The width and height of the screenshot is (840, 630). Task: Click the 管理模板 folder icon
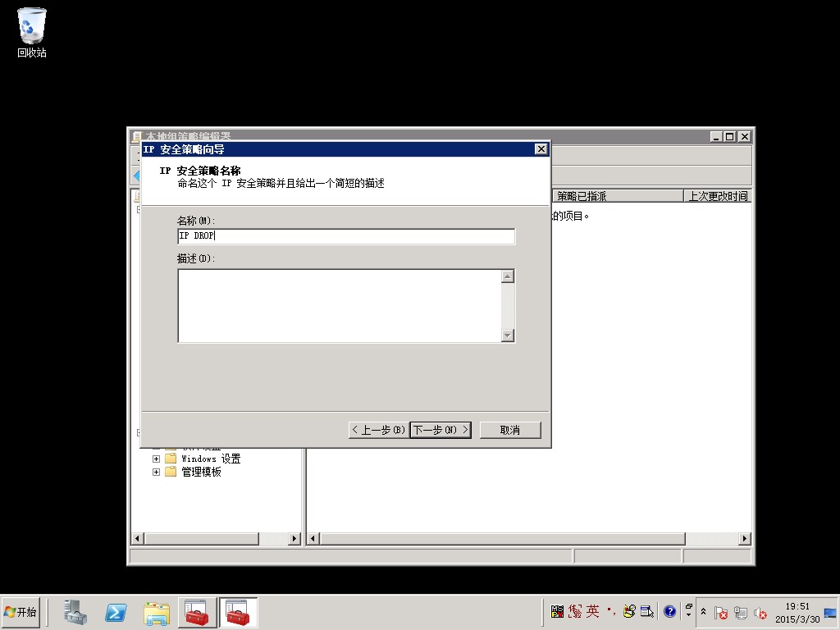click(171, 472)
